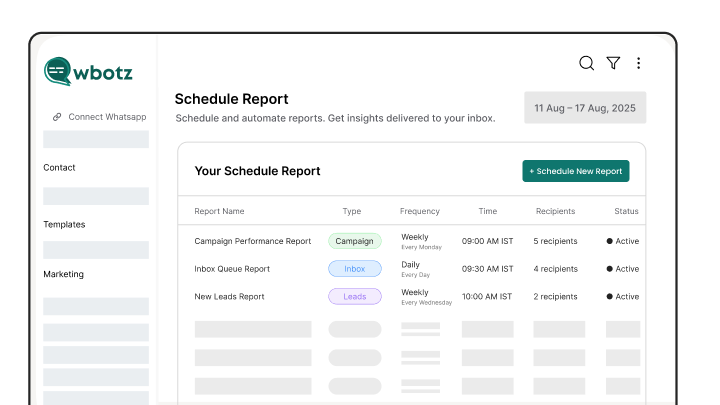The width and height of the screenshot is (720, 405).
Task: Click Weekly Every Monday frequency cell
Action: (421, 242)
